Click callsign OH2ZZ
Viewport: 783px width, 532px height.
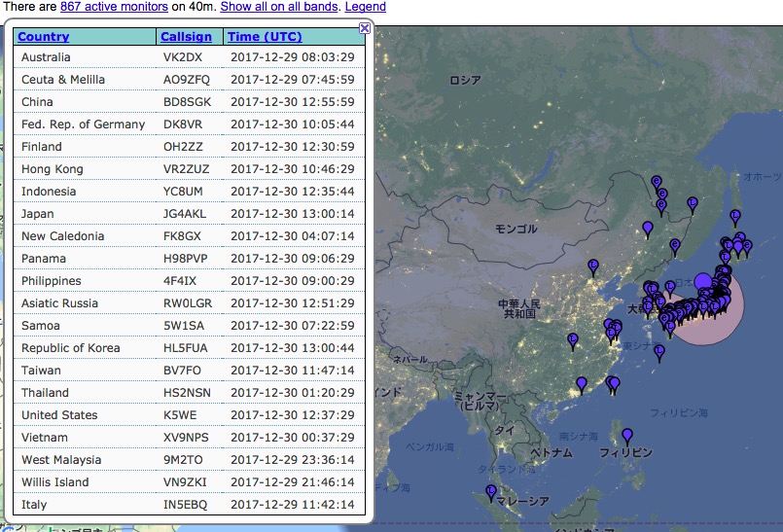click(x=183, y=147)
